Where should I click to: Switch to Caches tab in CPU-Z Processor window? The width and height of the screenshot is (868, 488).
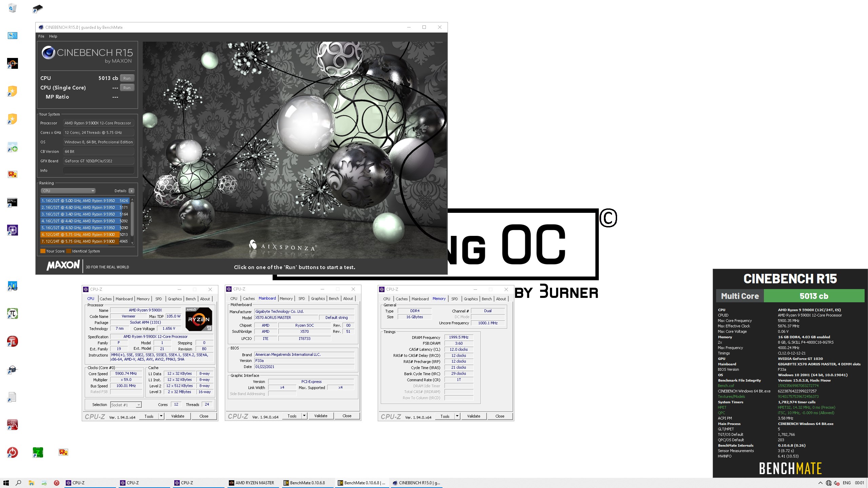tap(105, 299)
